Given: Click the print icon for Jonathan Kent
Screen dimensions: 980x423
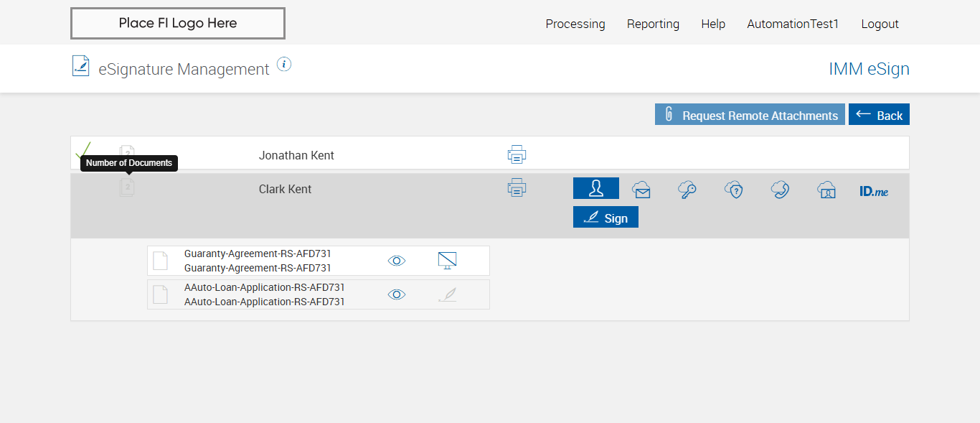Looking at the screenshot, I should coord(517,154).
